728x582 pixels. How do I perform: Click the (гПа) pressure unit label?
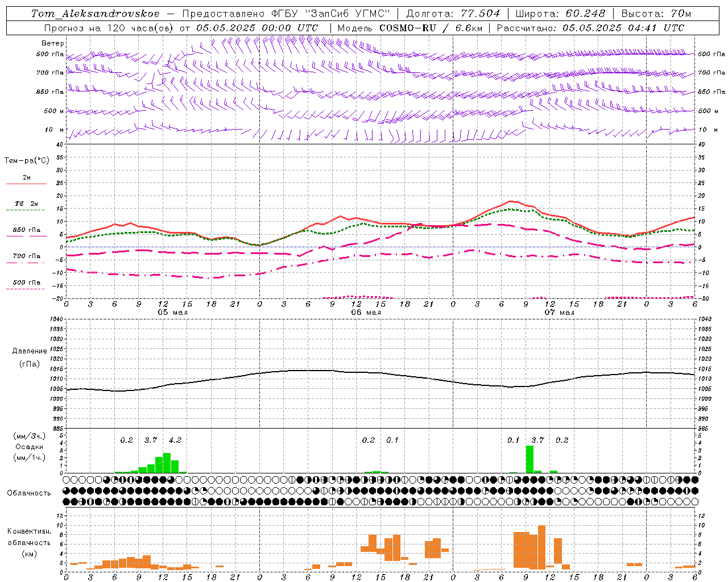(x=30, y=364)
